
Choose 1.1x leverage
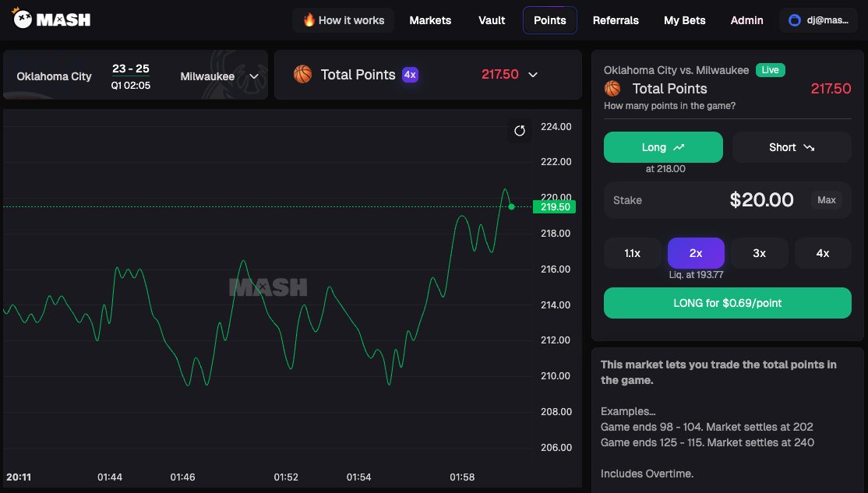[x=632, y=253]
